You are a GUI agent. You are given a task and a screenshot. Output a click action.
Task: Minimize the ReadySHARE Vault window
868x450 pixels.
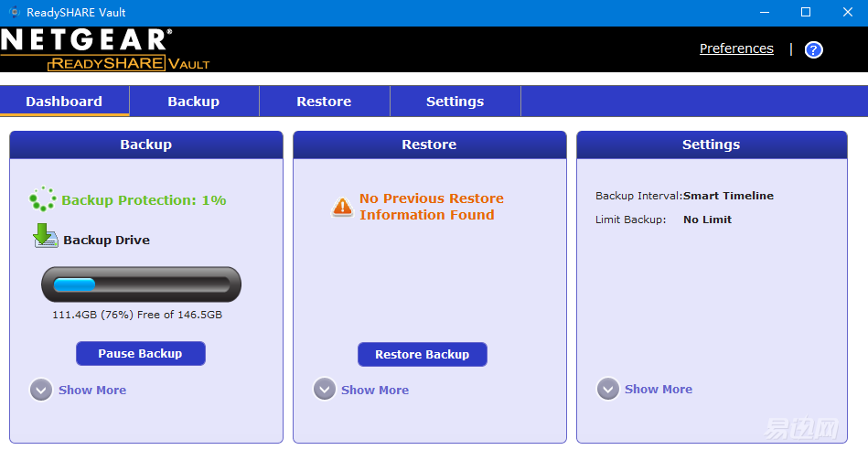tap(765, 12)
